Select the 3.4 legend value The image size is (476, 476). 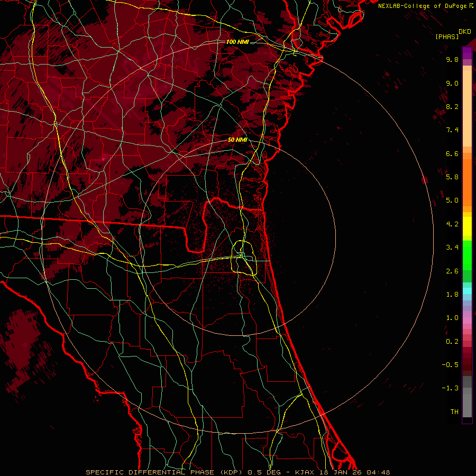(452, 248)
